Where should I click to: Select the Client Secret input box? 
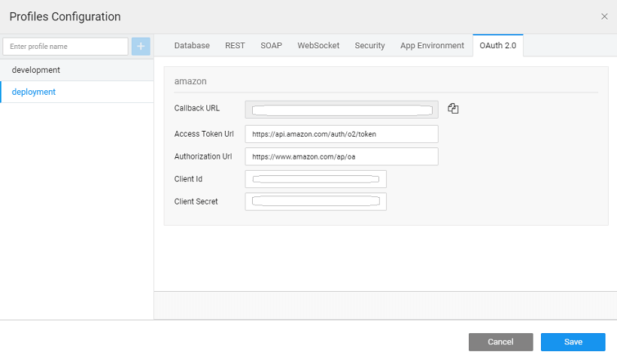coord(315,202)
